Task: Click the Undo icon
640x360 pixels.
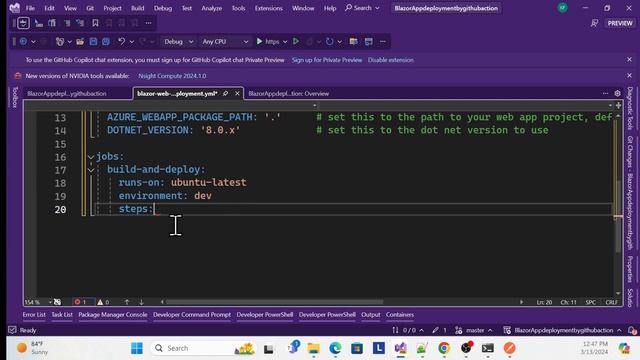Action: (x=121, y=41)
